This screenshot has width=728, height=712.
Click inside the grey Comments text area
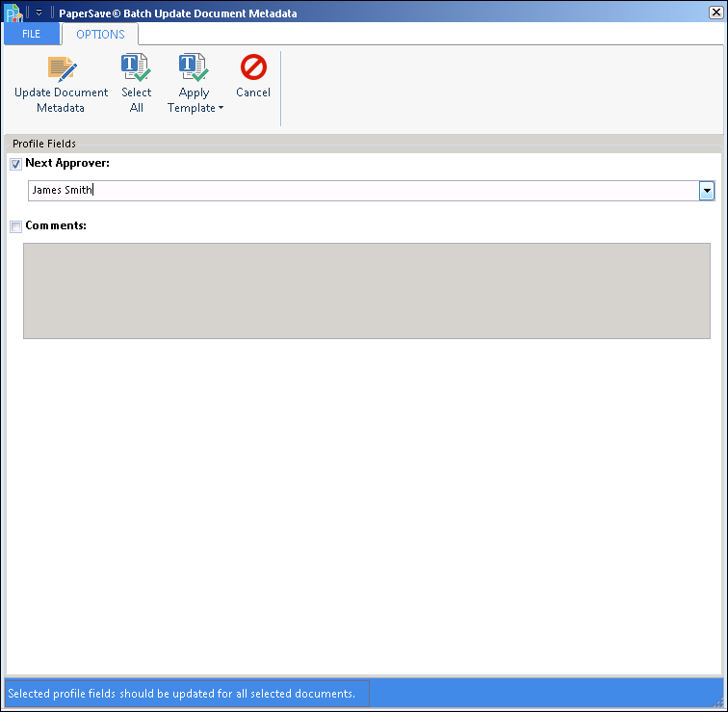pos(366,290)
